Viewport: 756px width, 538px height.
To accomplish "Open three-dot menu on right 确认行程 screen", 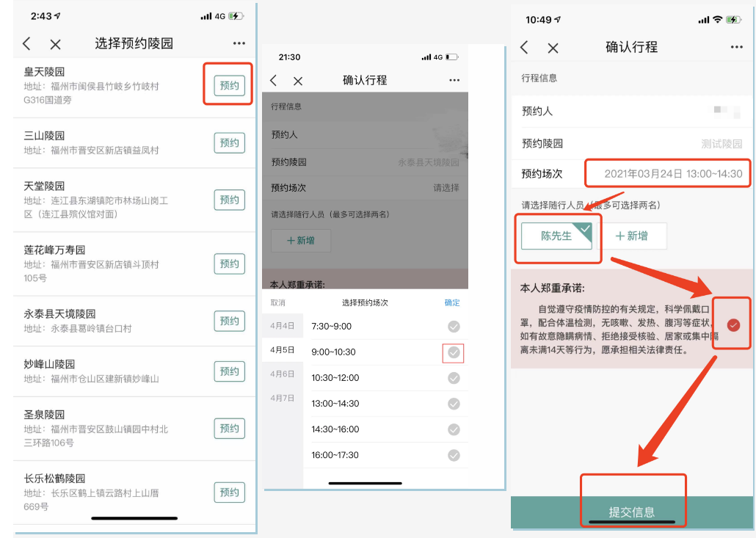I will click(736, 48).
